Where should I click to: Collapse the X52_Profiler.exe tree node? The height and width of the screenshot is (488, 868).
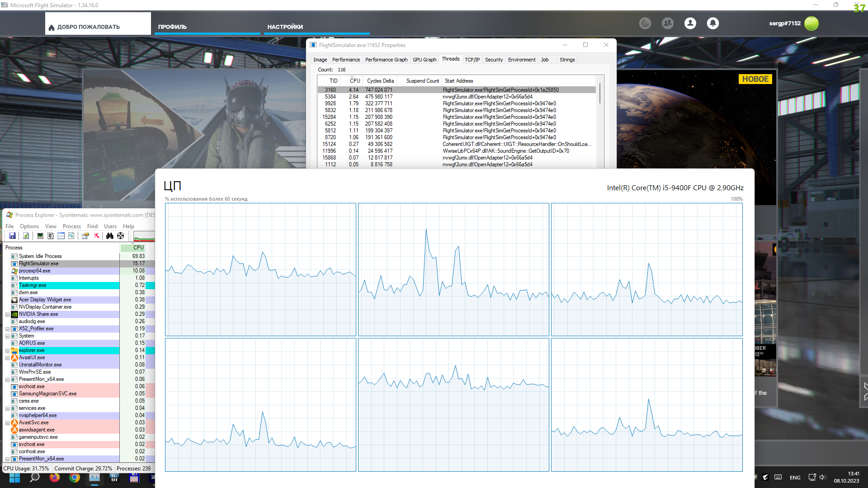[x=7, y=329]
